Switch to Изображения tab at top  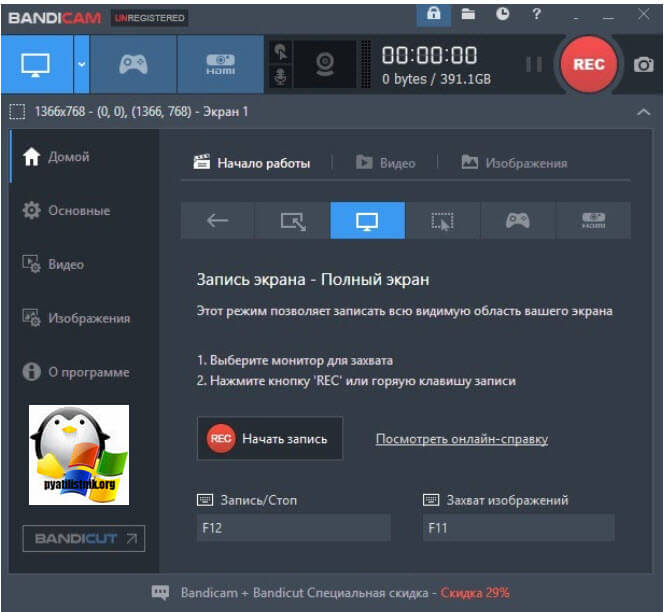point(514,163)
